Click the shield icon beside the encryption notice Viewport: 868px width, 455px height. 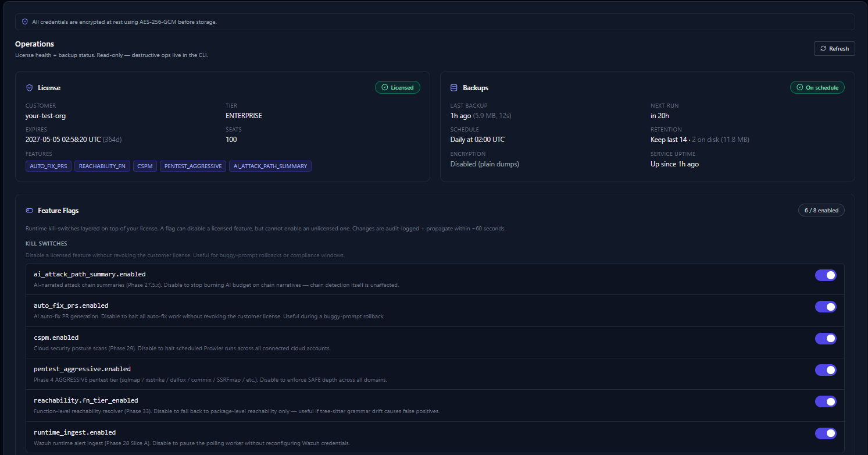tap(24, 22)
